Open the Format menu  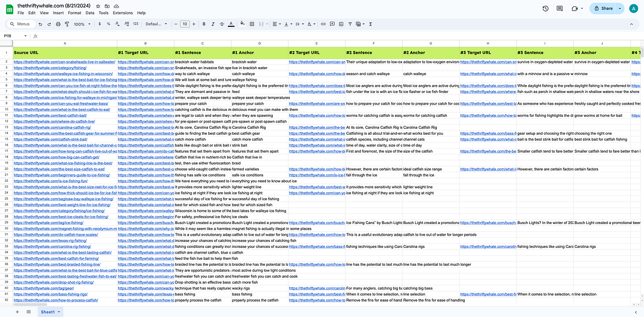click(75, 13)
